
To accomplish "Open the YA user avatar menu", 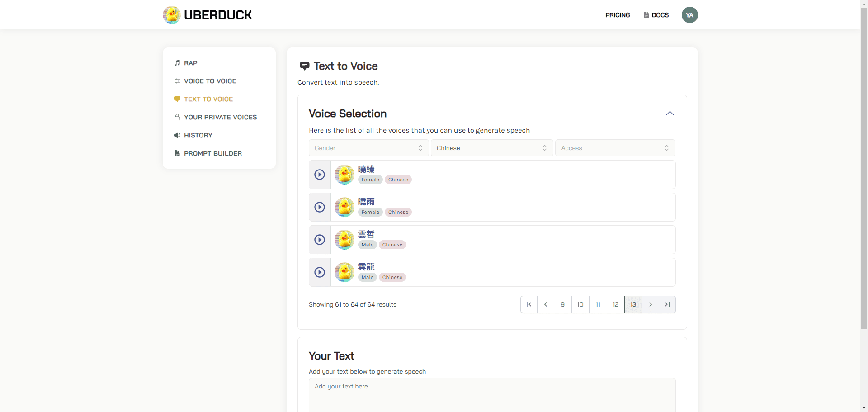I will coord(689,15).
